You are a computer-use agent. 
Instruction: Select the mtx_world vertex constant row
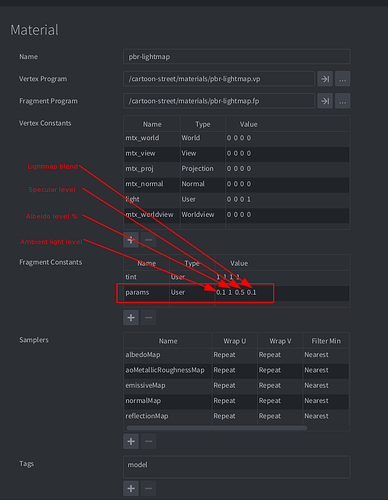click(237, 138)
